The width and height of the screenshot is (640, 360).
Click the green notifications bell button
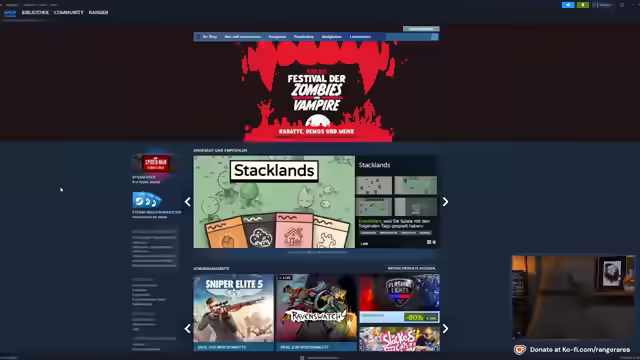(x=582, y=5)
